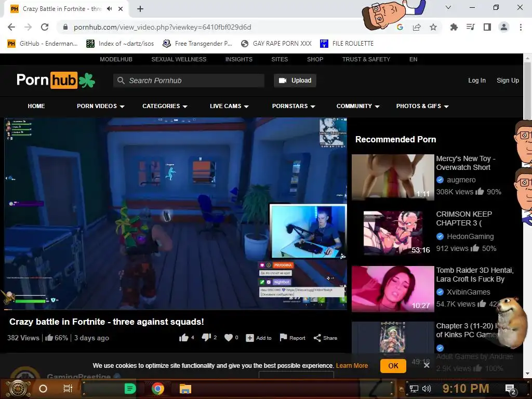Go to the HOME tab
The width and height of the screenshot is (532, 399).
tap(36, 106)
